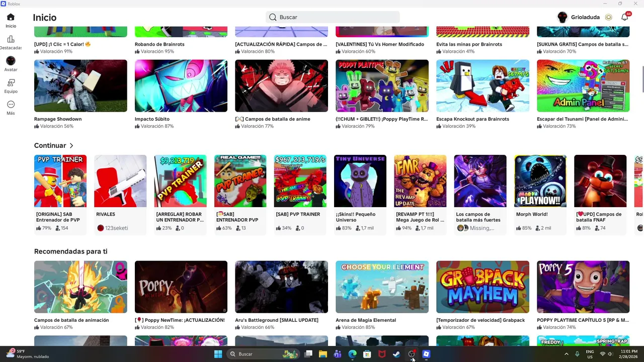Open the Más menu in sidebar
The width and height of the screenshot is (644, 362).
(x=11, y=105)
